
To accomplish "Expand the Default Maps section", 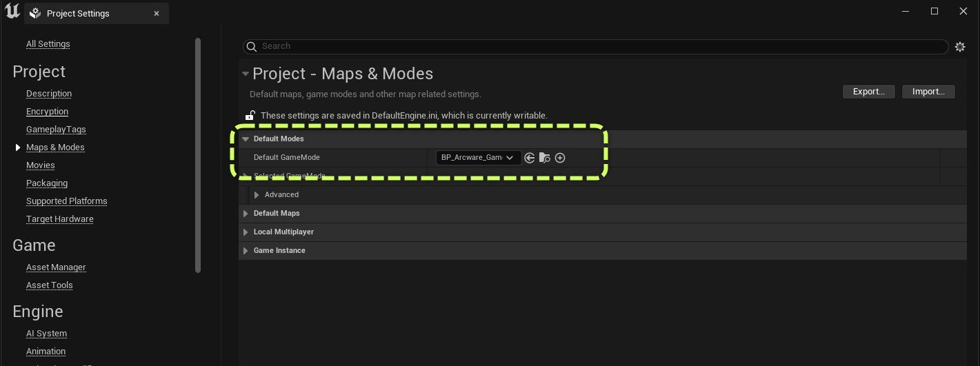I will click(246, 214).
